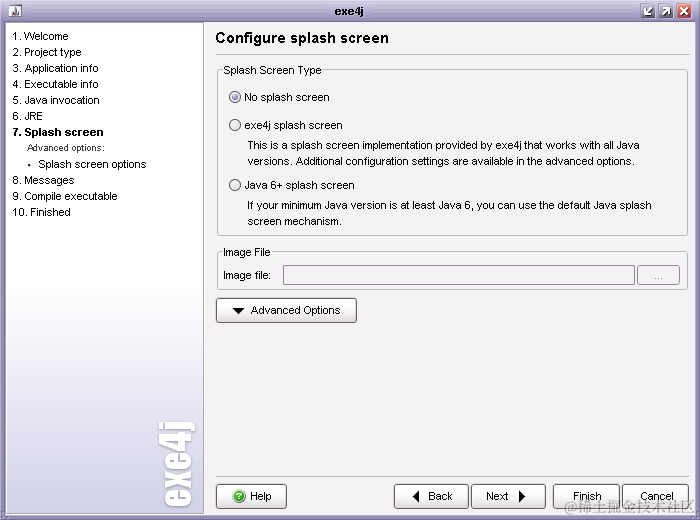Close the exe4j window

684,11
